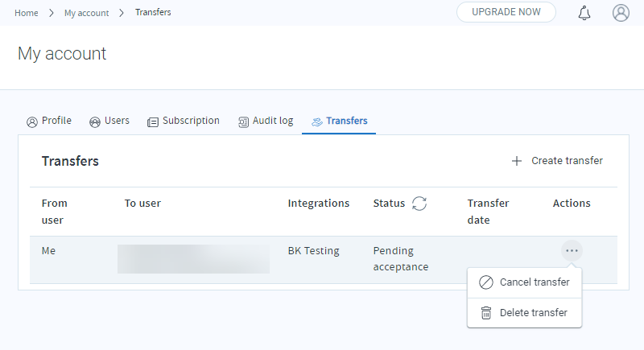Click the Subscription tab's card icon
This screenshot has width=644, height=350.
(153, 121)
